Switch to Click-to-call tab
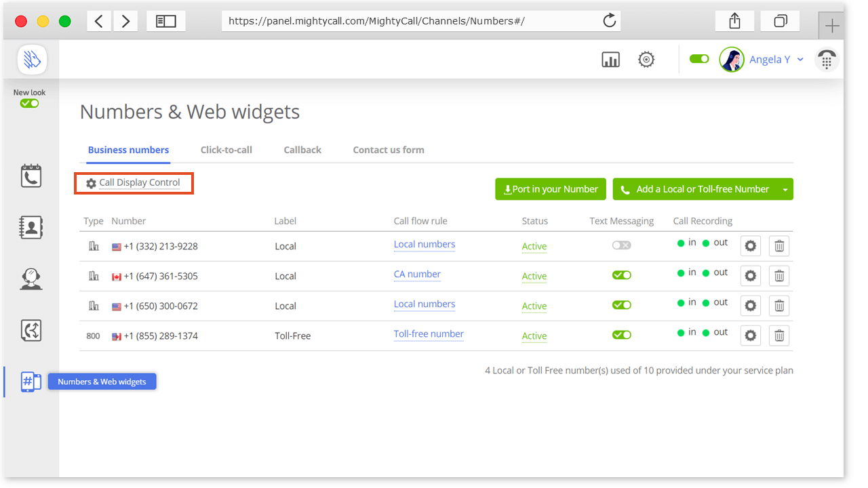Viewport: 868px width, 488px height. coord(226,150)
